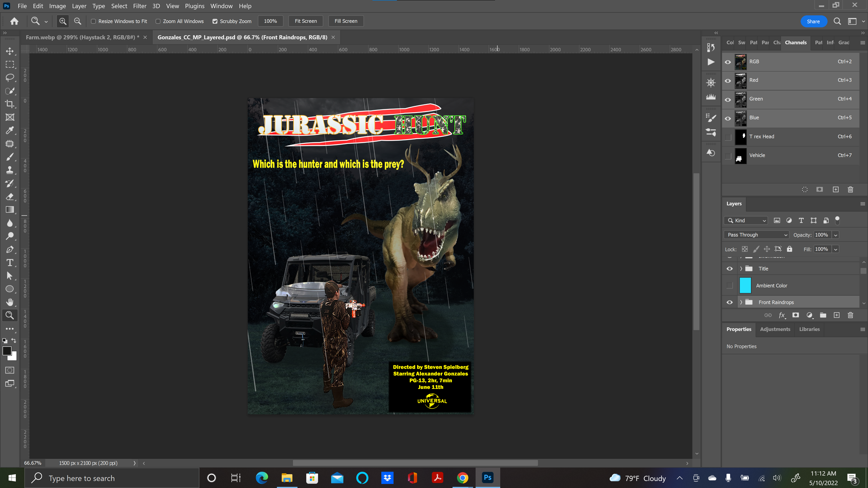Select the Eraser tool
The image size is (868, 488).
pos(10,197)
